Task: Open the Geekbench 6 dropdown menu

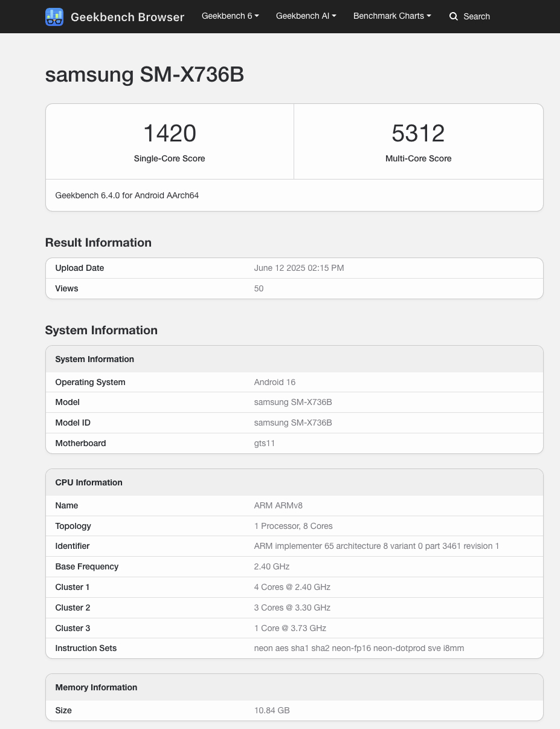Action: [x=230, y=16]
